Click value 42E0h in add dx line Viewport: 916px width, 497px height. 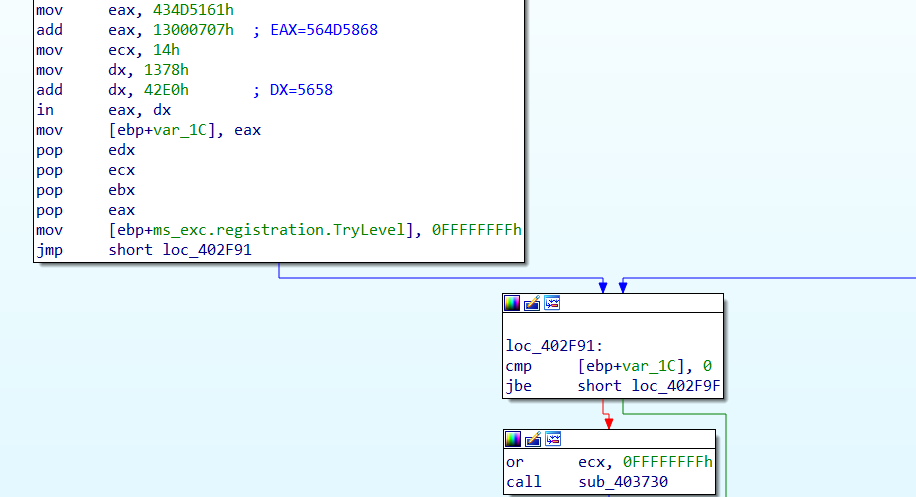click(x=166, y=90)
